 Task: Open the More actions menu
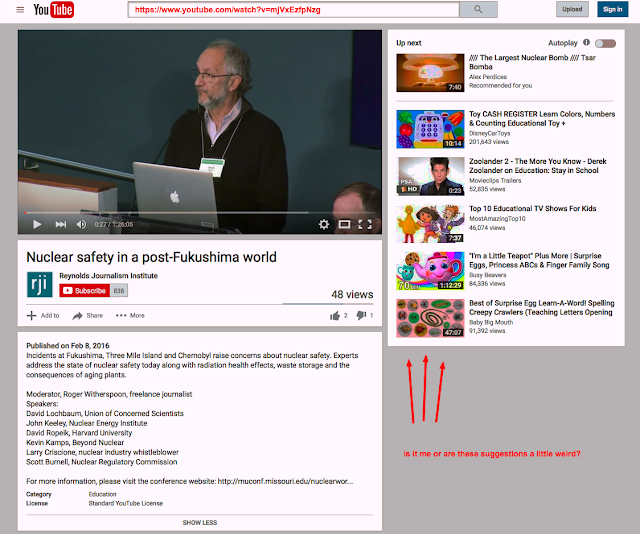[x=130, y=316]
